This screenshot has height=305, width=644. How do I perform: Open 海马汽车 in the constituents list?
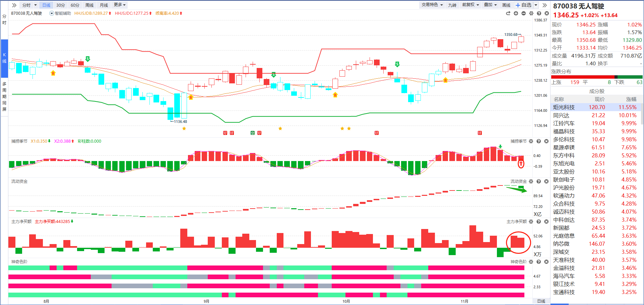(596, 276)
